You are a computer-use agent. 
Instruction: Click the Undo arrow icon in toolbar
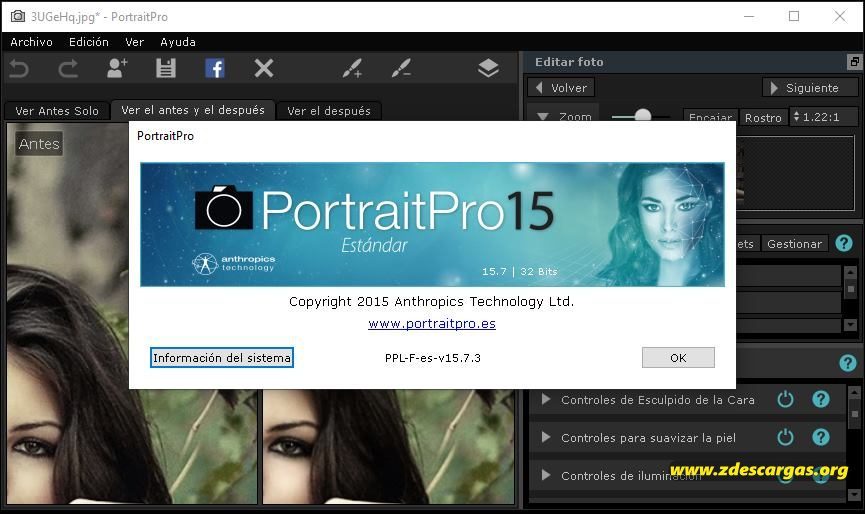pos(19,69)
